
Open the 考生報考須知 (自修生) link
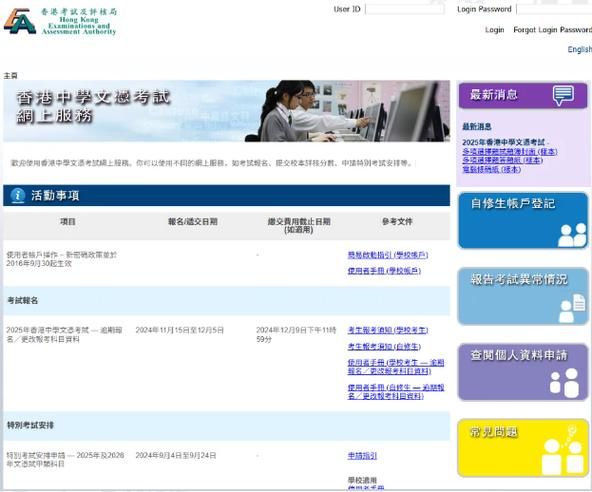[384, 347]
